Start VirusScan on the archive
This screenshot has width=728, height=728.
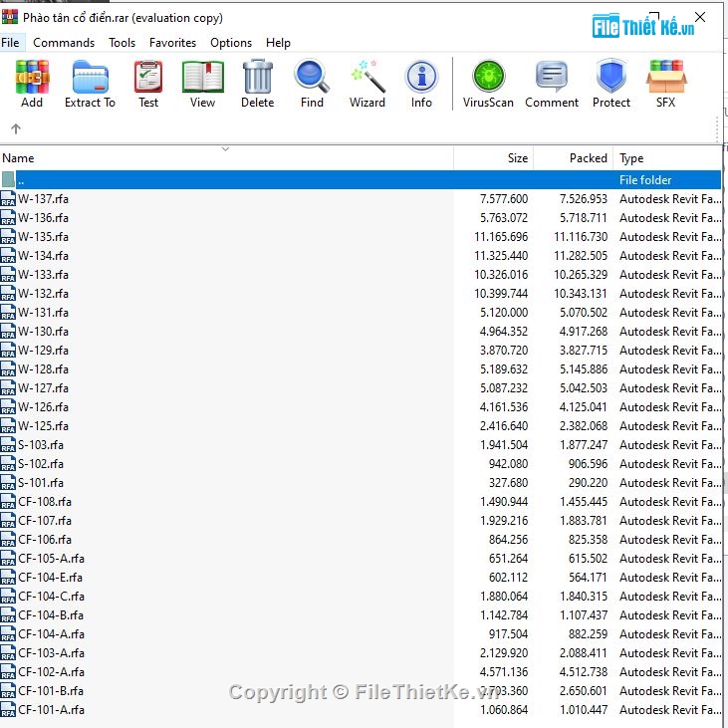click(x=488, y=76)
